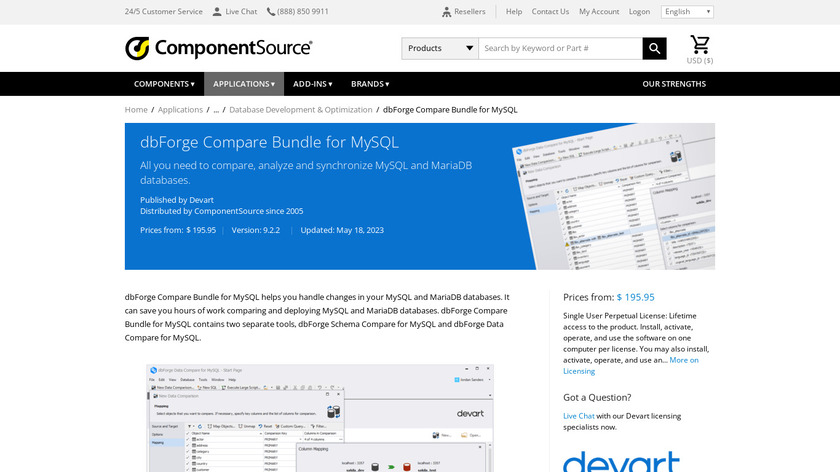Click the Help link
The width and height of the screenshot is (840, 472).
point(514,12)
